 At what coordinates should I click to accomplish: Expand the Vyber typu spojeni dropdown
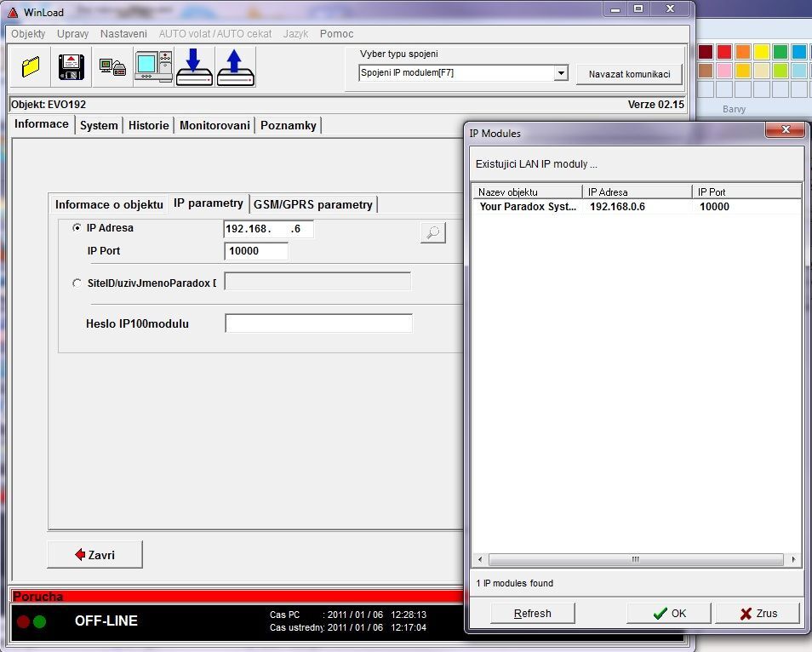[x=561, y=73]
